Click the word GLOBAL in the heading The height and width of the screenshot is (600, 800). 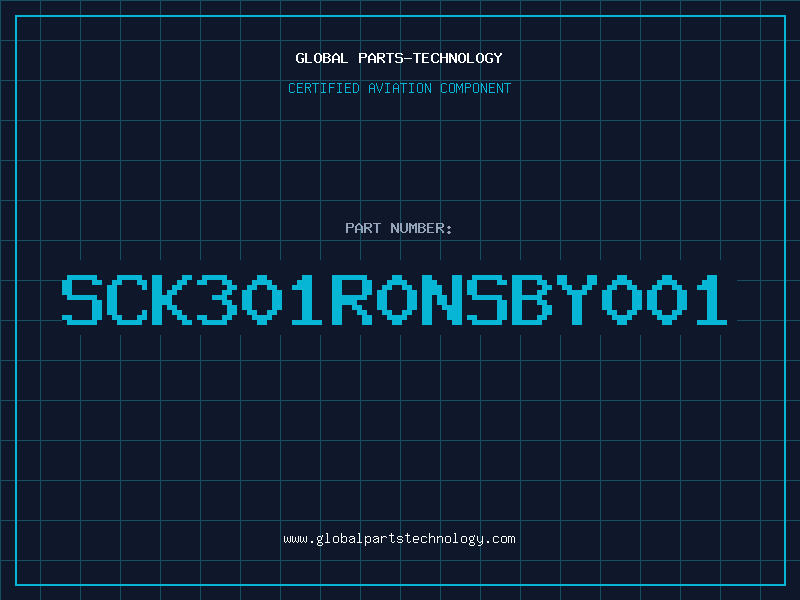tap(322, 58)
